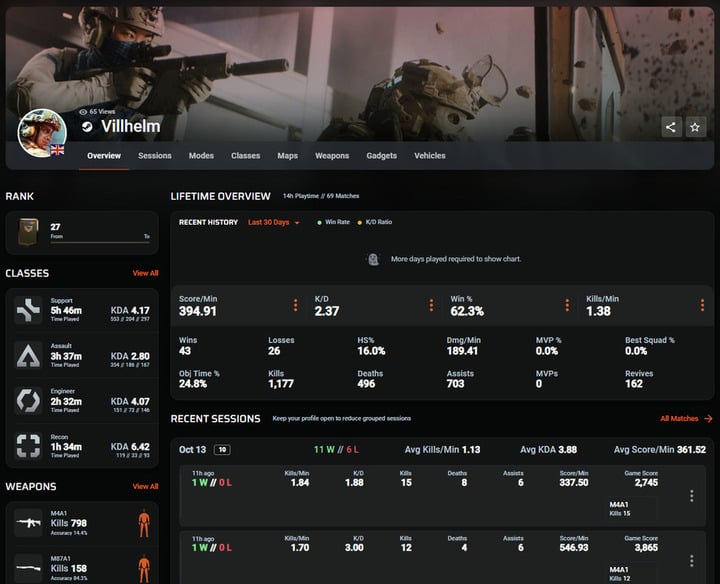This screenshot has width=720, height=584.
Task: Open the Win % options menu
Action: click(x=566, y=305)
